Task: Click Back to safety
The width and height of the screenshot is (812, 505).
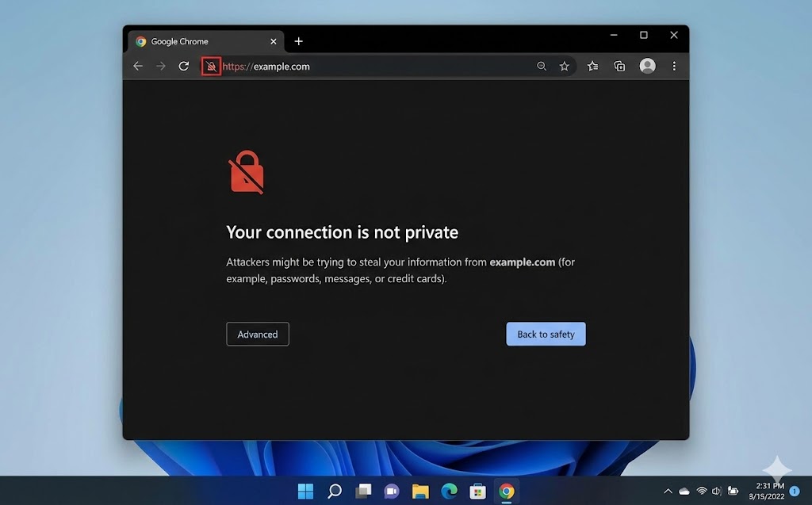Action: pyautogui.click(x=546, y=334)
